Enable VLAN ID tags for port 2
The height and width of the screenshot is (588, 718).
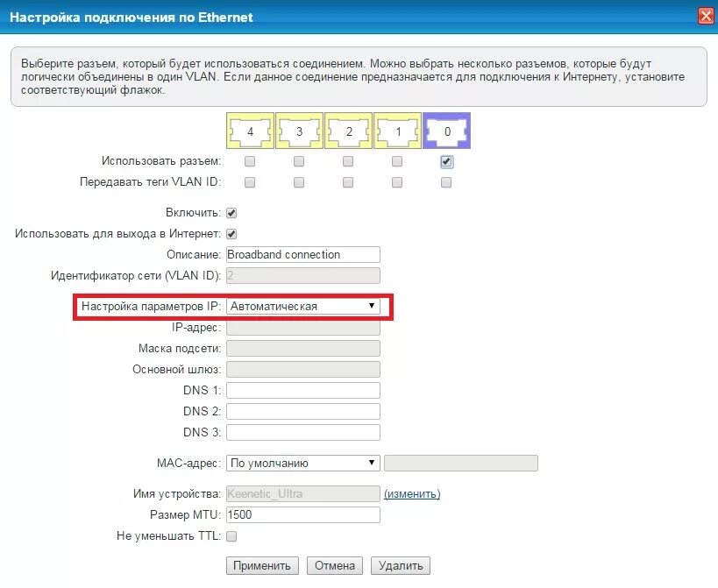[x=348, y=182]
